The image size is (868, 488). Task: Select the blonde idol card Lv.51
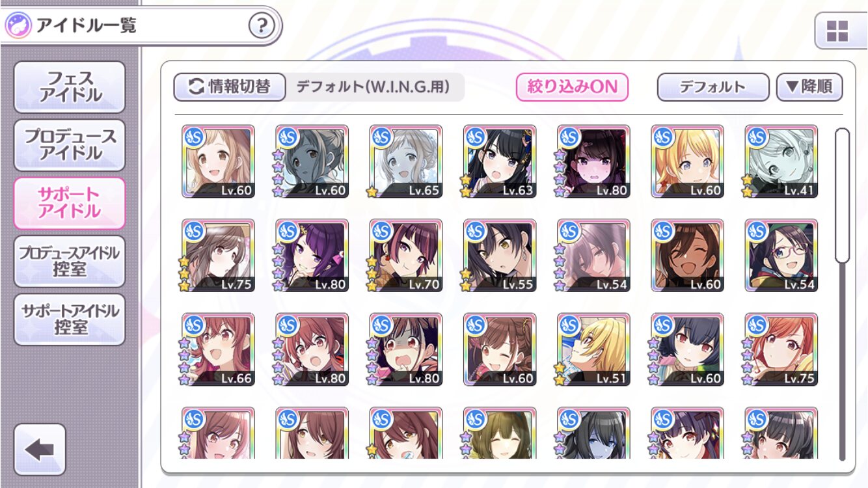pos(593,349)
